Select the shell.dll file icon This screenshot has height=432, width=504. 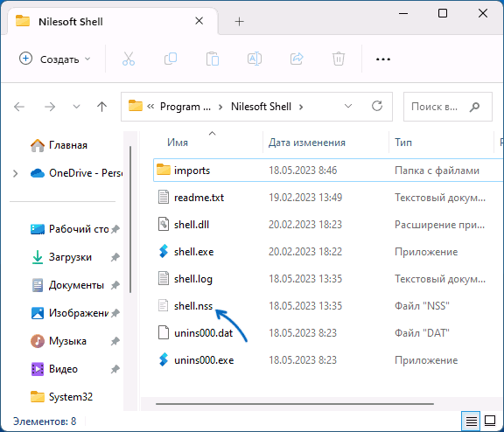point(164,224)
